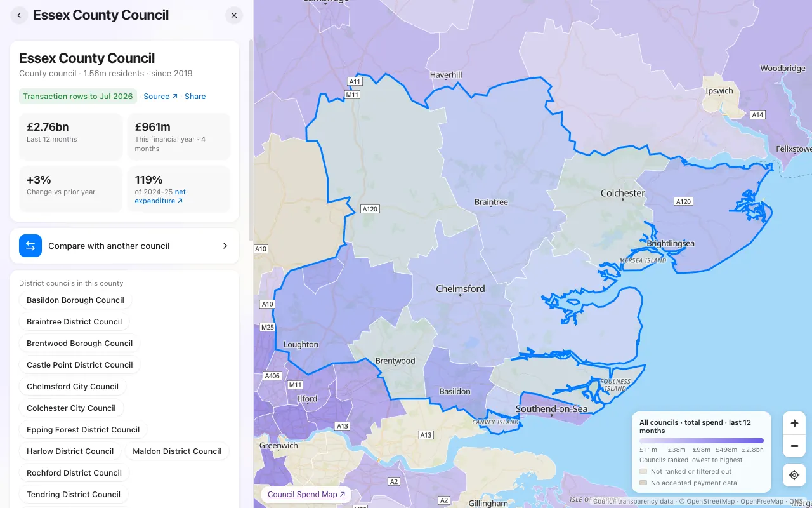Click the M25 road shield on map
The width and height of the screenshot is (812, 508).
point(268,328)
